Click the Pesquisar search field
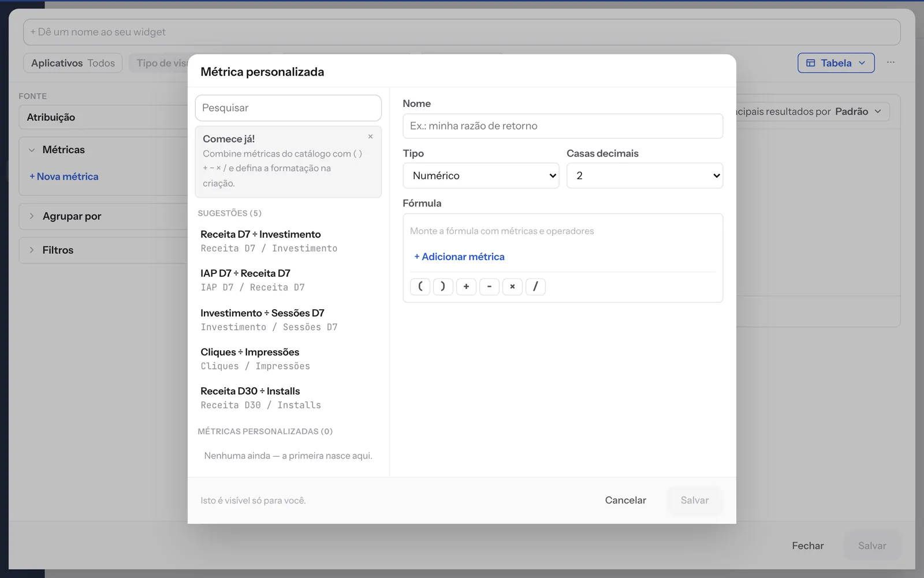Image resolution: width=924 pixels, height=578 pixels. pyautogui.click(x=288, y=108)
